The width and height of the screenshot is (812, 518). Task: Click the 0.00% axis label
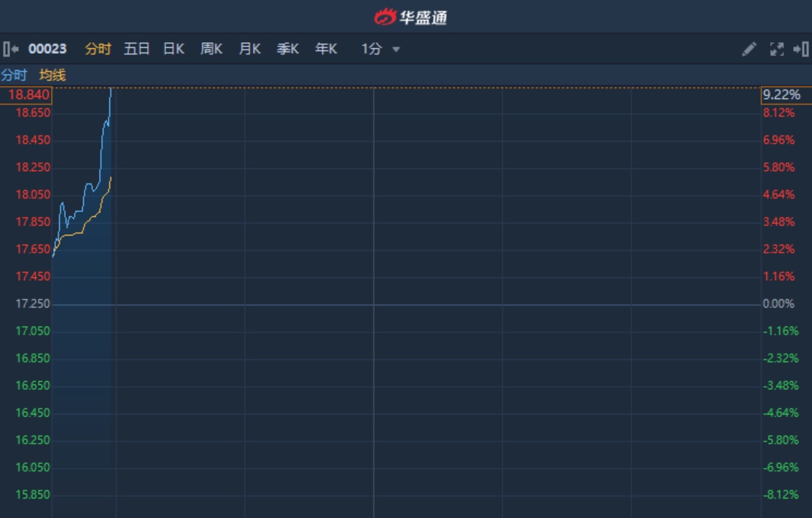coord(779,304)
